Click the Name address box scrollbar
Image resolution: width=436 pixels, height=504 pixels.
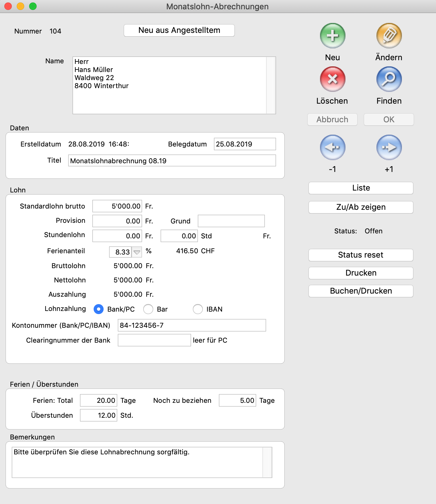pyautogui.click(x=271, y=85)
